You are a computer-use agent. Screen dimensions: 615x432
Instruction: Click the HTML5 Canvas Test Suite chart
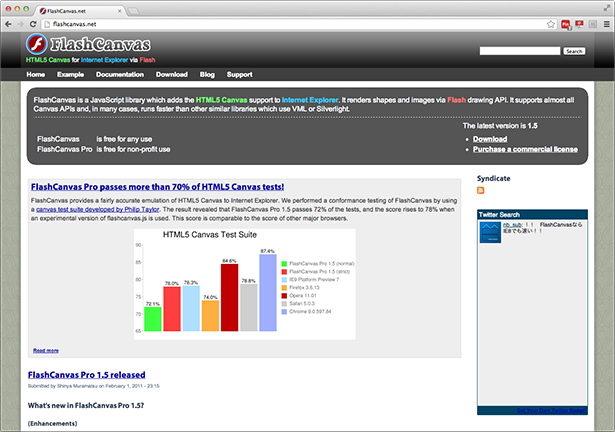pyautogui.click(x=245, y=284)
